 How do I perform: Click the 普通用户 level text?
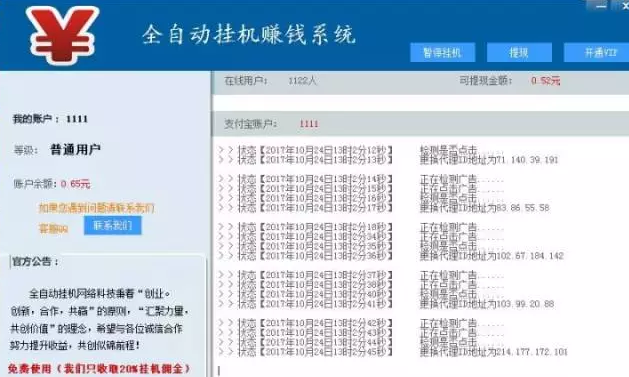click(x=75, y=150)
